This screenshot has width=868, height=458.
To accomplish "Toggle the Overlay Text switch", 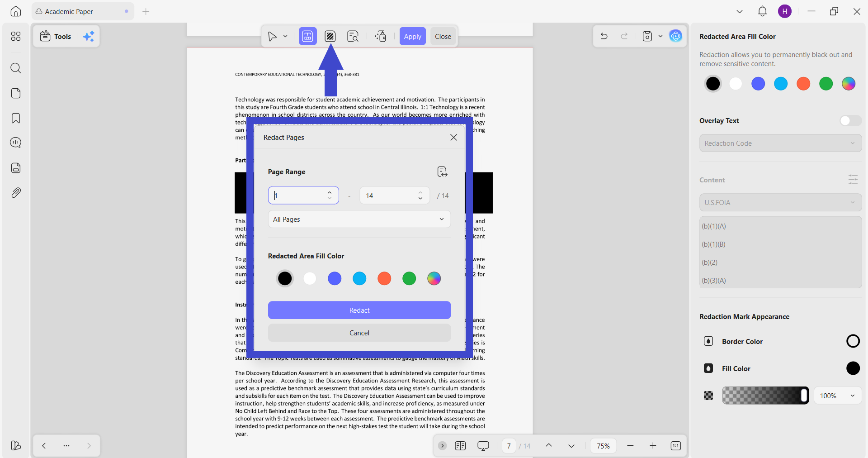I will [x=850, y=120].
